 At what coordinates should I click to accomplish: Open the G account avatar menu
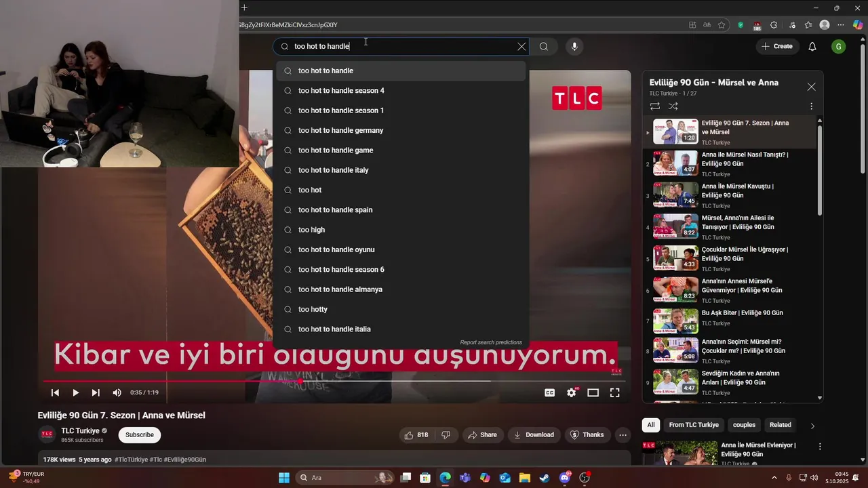click(839, 47)
